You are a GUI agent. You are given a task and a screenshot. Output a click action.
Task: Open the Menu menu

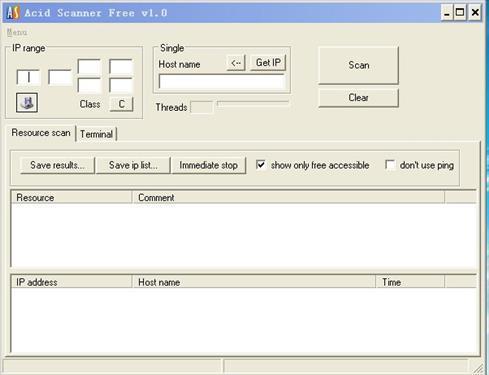point(17,32)
